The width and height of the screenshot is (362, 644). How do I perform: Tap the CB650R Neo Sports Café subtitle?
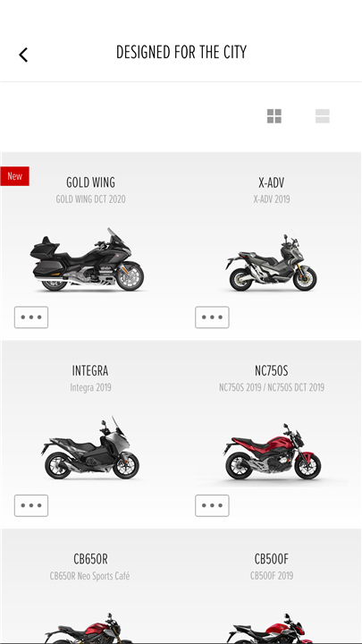coord(89,576)
